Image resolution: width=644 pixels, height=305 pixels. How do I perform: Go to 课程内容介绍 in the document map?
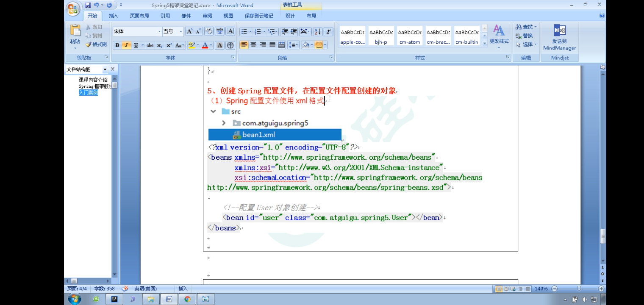[x=93, y=80]
